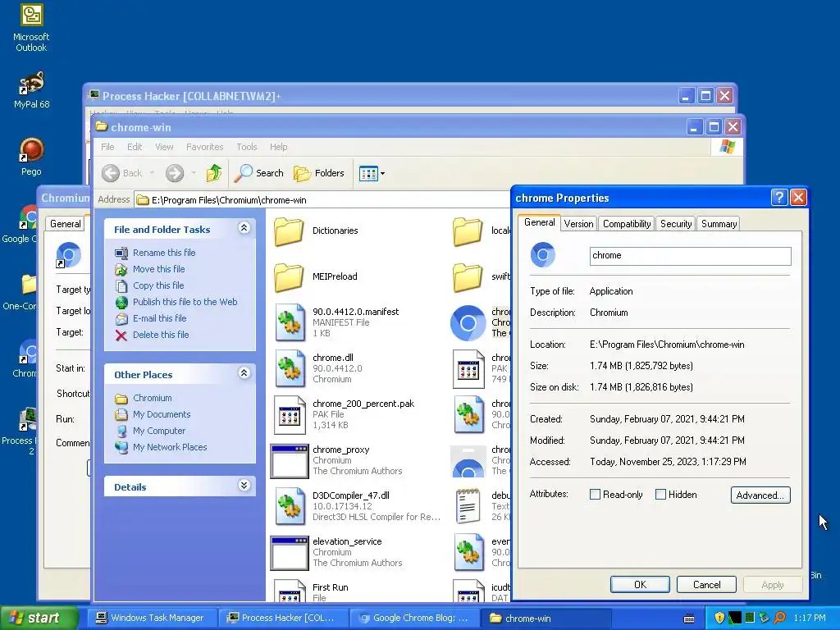Select 90.0.4412.0.manifest file icon
The image size is (840, 630).
pyautogui.click(x=290, y=322)
